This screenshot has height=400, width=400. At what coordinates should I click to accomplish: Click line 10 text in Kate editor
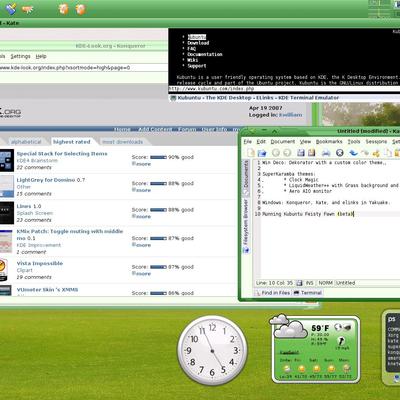(x=307, y=214)
